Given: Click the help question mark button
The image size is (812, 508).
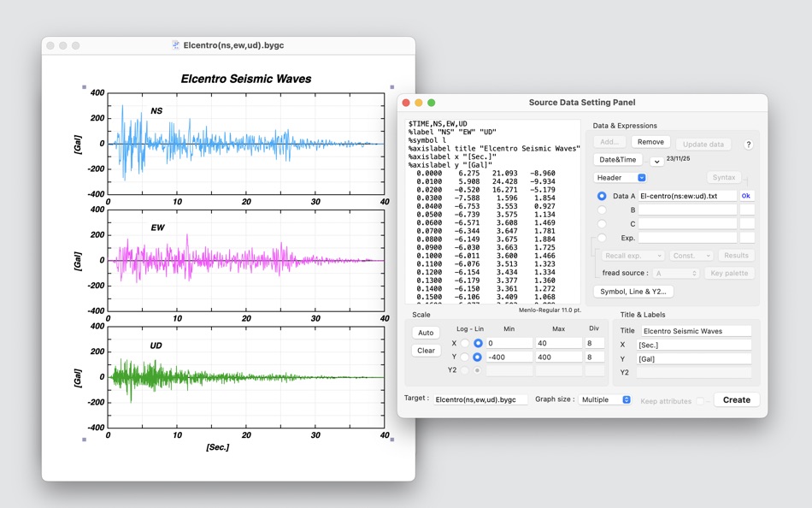Looking at the screenshot, I should click(x=748, y=145).
